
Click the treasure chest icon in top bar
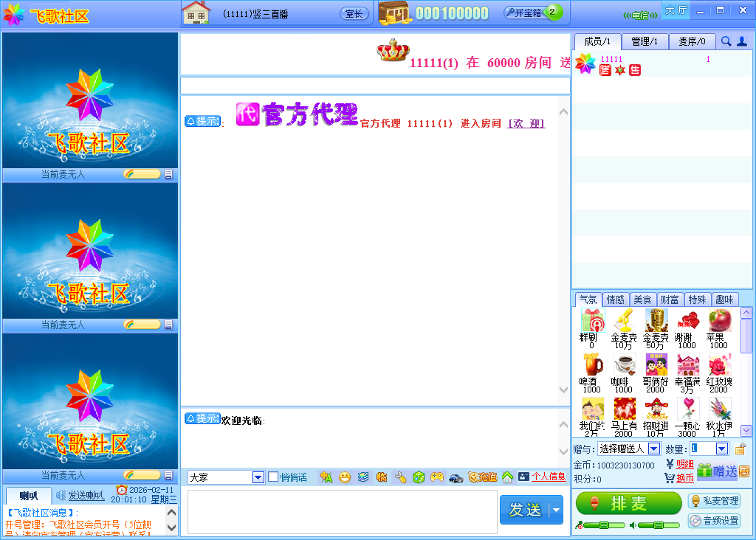(x=395, y=13)
